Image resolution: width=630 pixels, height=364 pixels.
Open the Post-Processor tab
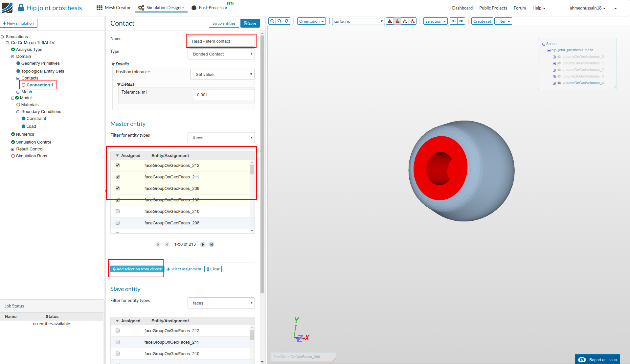tap(210, 8)
